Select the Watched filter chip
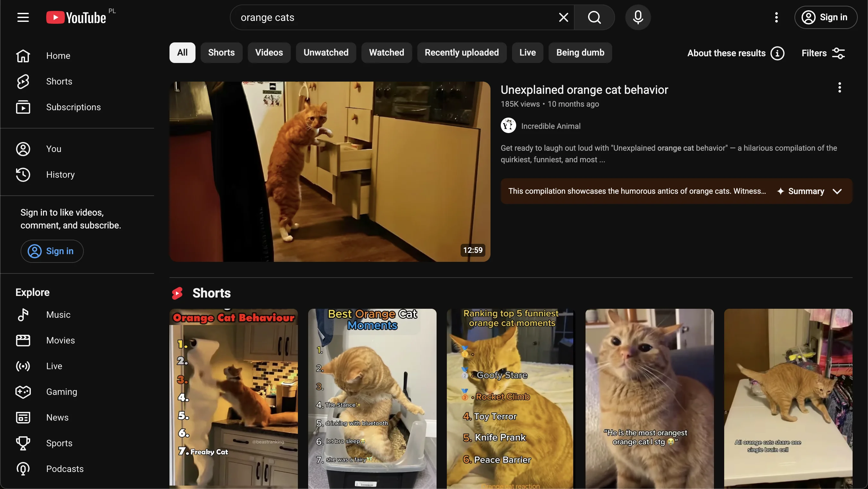The height and width of the screenshot is (489, 868). click(x=386, y=53)
